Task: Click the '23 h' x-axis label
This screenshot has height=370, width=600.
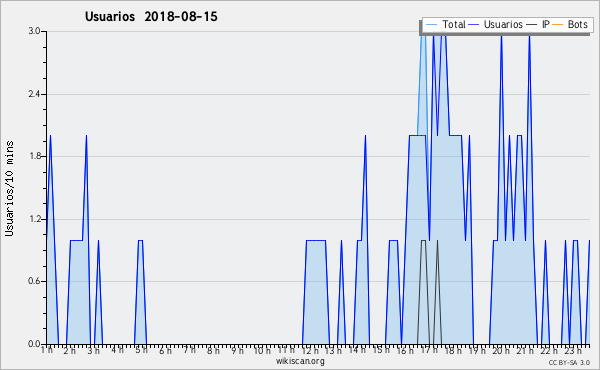Action: [x=573, y=350]
